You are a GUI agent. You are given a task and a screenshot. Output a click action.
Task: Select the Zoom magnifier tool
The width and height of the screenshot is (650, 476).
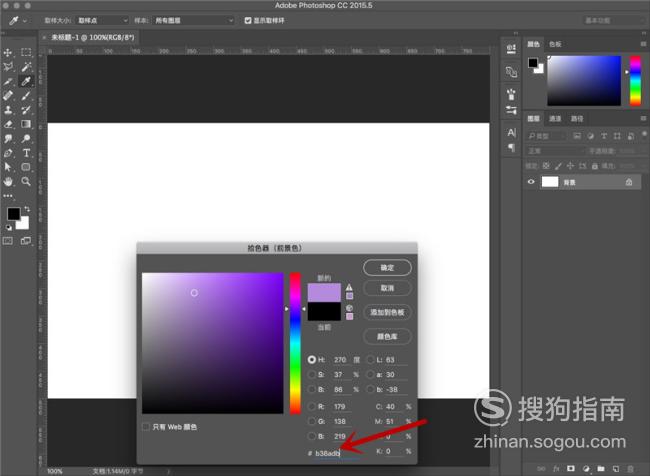[26, 182]
